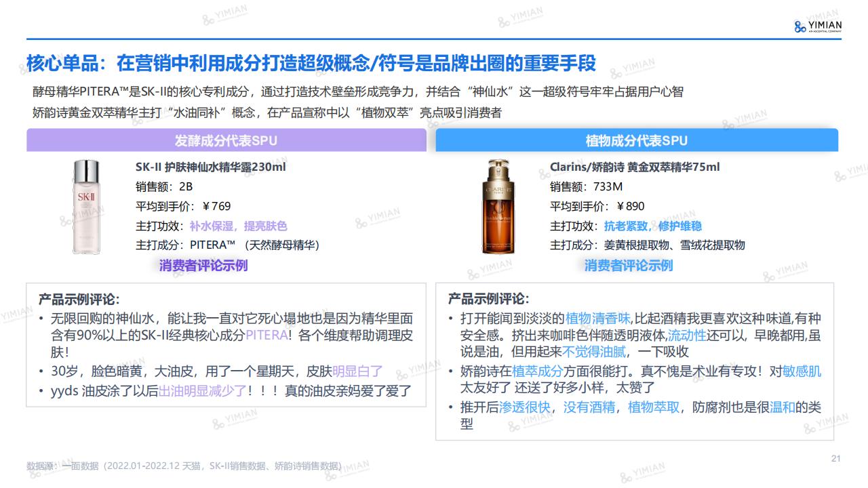Click the line starting 酵母精华PITERA™是SK-II的核心专利成分
The width and height of the screenshot is (868, 488).
[357, 91]
